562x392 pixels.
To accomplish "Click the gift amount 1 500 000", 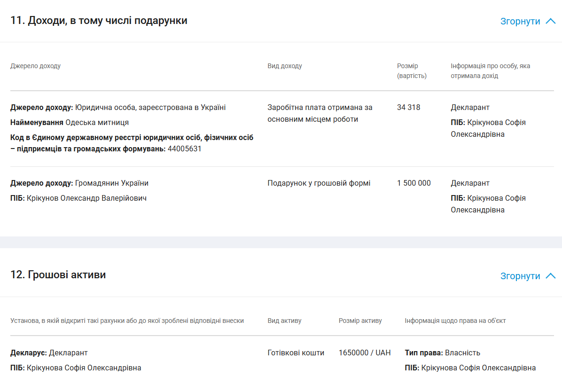I will pyautogui.click(x=414, y=183).
